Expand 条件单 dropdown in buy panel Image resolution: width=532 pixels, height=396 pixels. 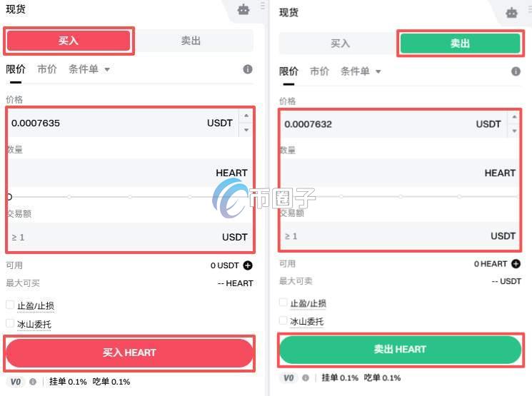click(x=89, y=69)
